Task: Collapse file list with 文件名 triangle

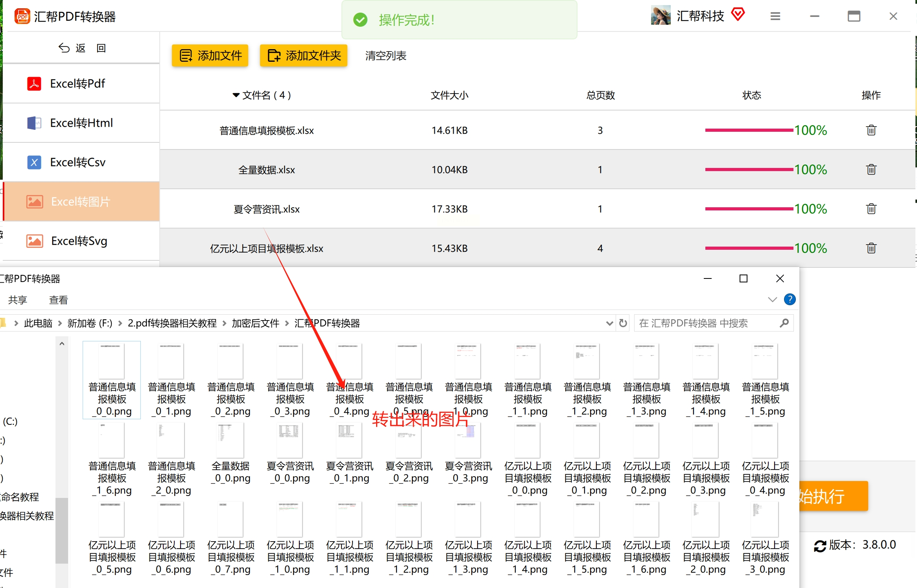Action: point(236,95)
